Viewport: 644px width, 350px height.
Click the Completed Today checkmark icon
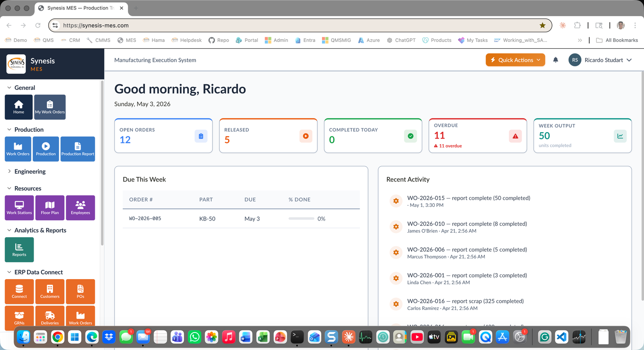point(411,136)
